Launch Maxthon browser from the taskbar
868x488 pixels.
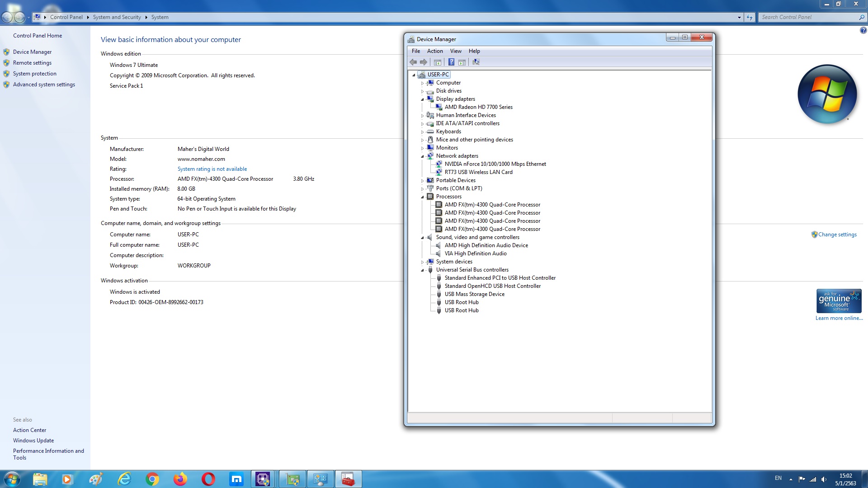coord(236,479)
